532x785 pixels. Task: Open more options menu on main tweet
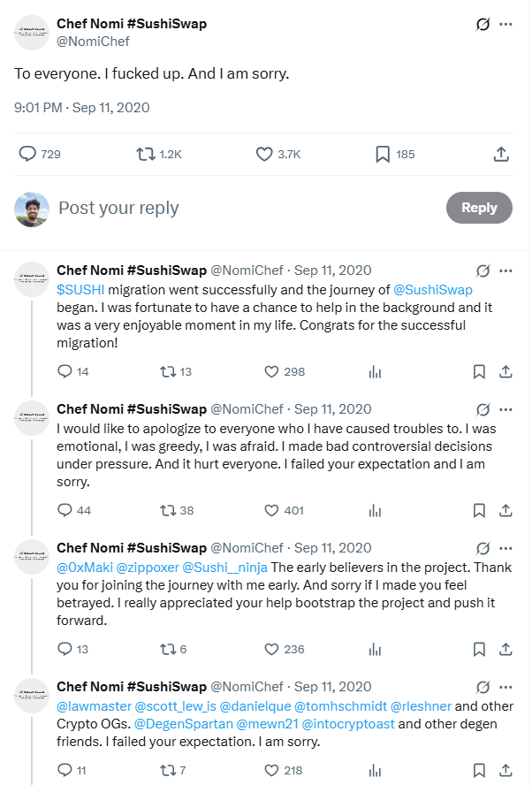coord(506,24)
